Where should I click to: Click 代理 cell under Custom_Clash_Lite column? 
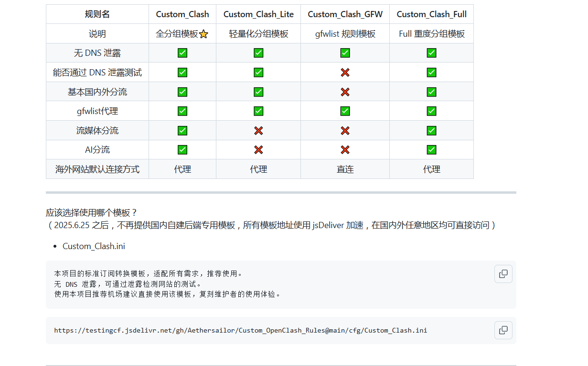point(258,169)
